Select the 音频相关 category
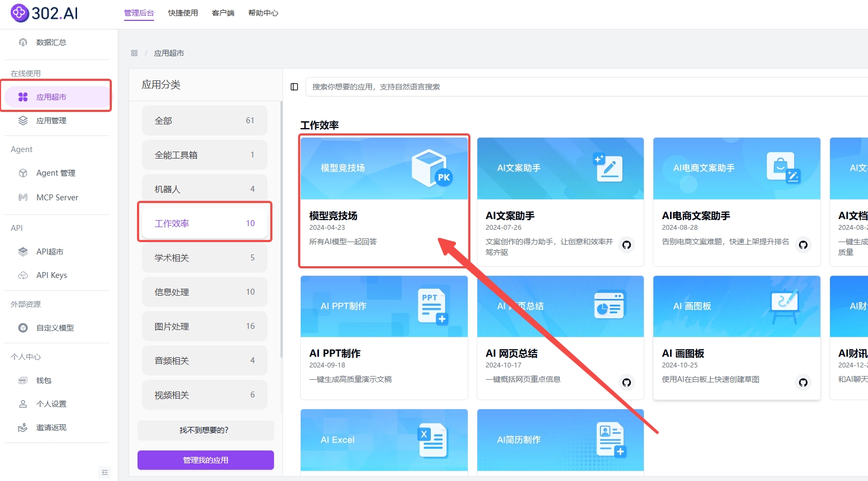Image resolution: width=868 pixels, height=481 pixels. (204, 360)
